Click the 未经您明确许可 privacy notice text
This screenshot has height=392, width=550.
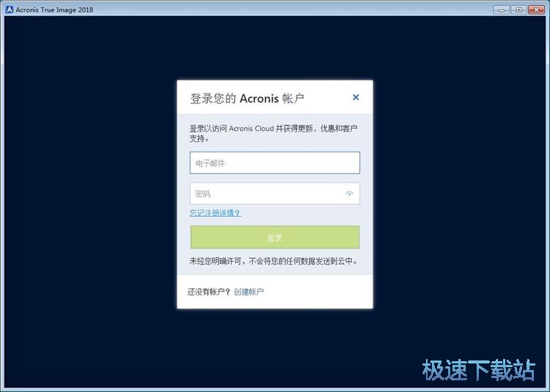click(x=274, y=261)
